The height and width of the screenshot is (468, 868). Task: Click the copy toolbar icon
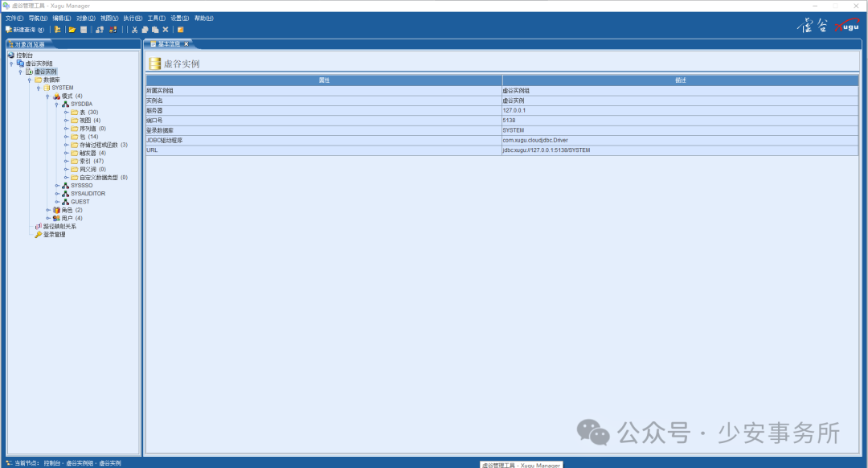pyautogui.click(x=145, y=30)
